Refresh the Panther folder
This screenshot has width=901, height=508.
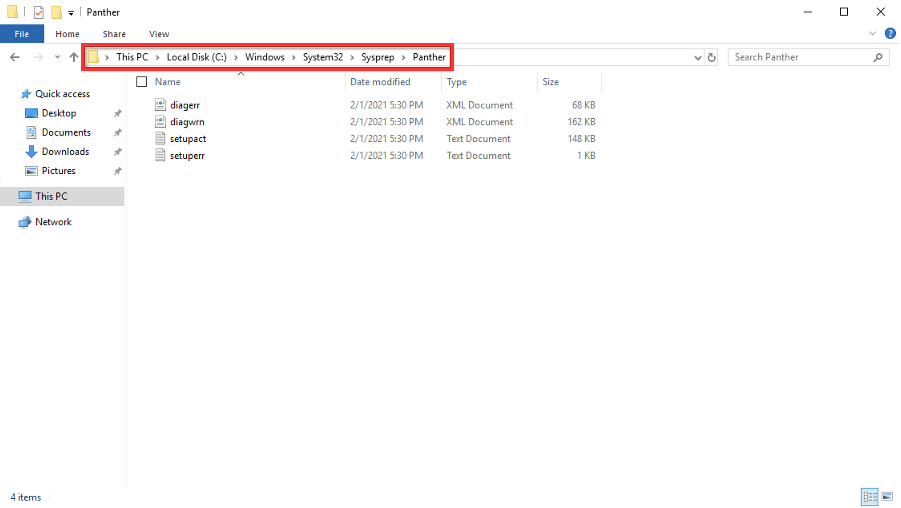click(711, 57)
